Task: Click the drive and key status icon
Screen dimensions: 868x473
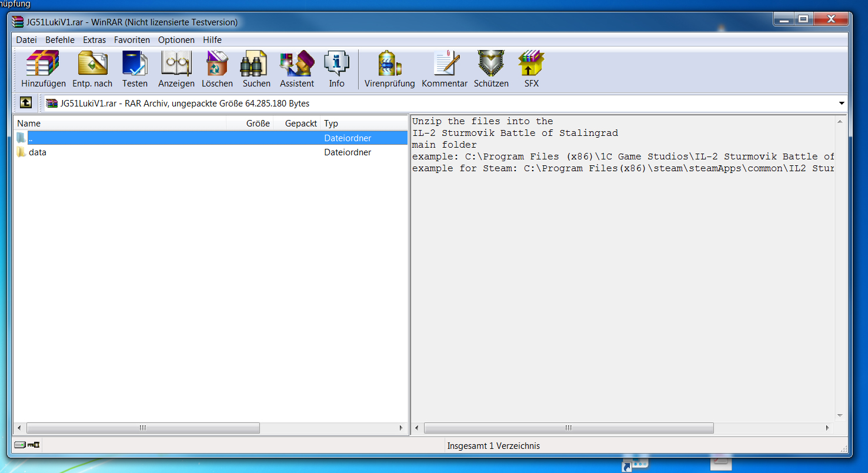Action: click(27, 445)
